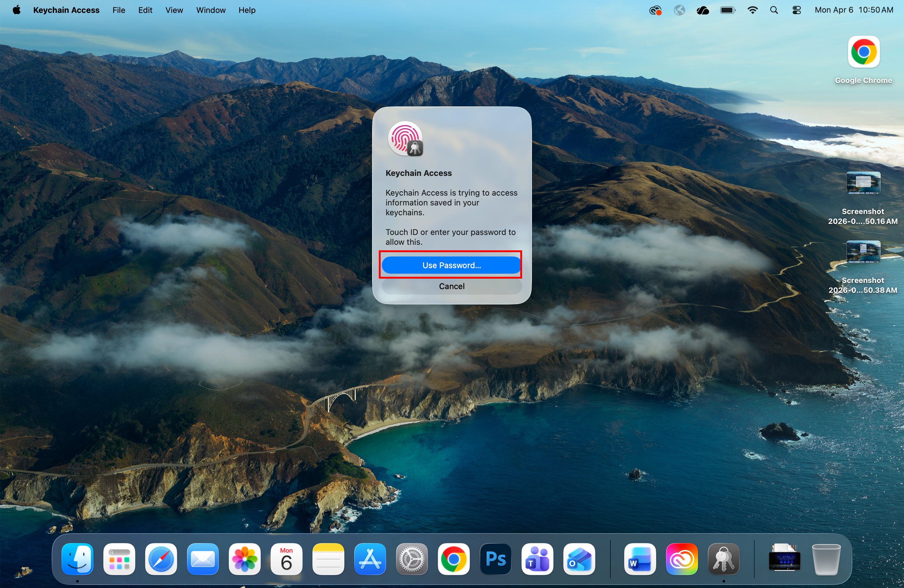Image resolution: width=904 pixels, height=588 pixels.
Task: Launch Adobe Creative Cloud from the Dock
Action: 682,559
